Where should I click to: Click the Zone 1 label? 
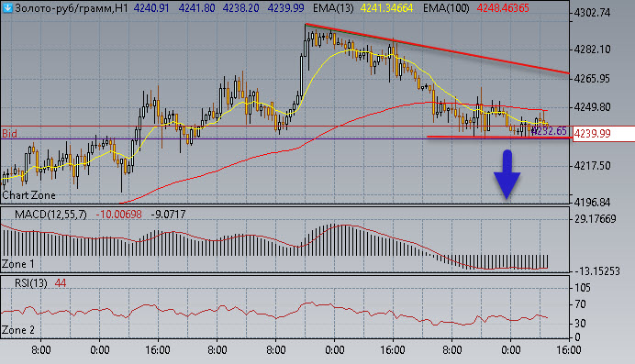pyautogui.click(x=17, y=264)
